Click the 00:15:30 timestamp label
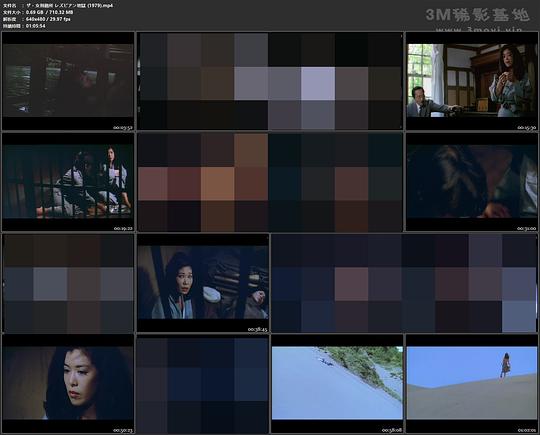540x435 pixels. (527, 127)
